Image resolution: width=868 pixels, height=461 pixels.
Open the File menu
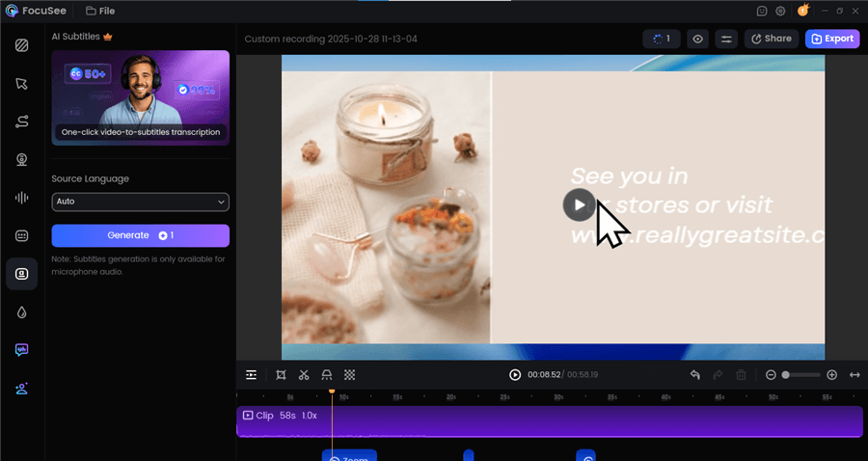(100, 11)
